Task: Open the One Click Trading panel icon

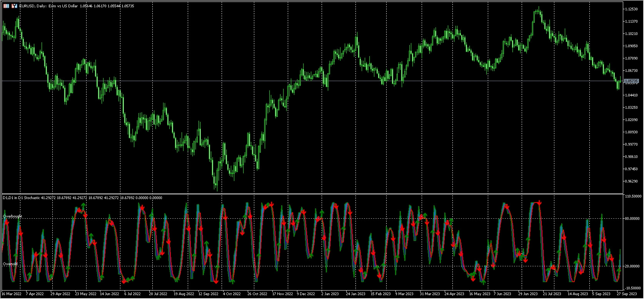Action: pyautogui.click(x=6, y=6)
